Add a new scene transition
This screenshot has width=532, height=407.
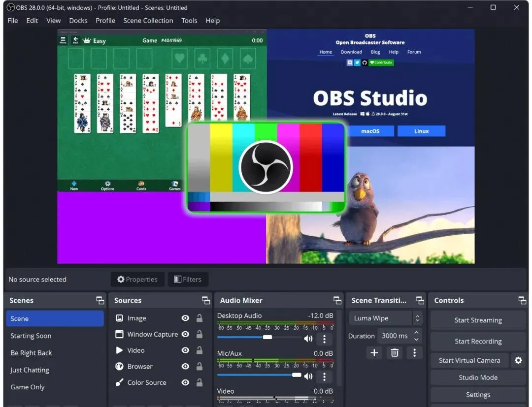coord(374,353)
